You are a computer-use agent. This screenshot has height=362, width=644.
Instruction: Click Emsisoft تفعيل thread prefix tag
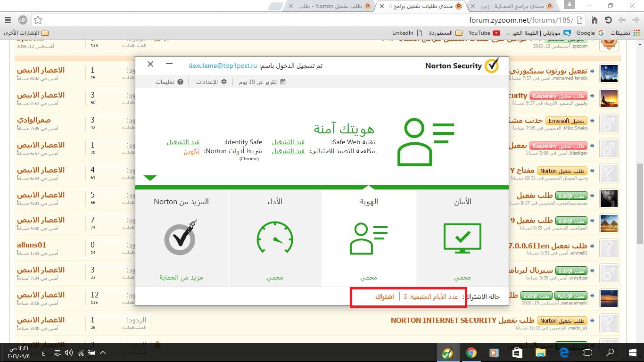coord(566,121)
